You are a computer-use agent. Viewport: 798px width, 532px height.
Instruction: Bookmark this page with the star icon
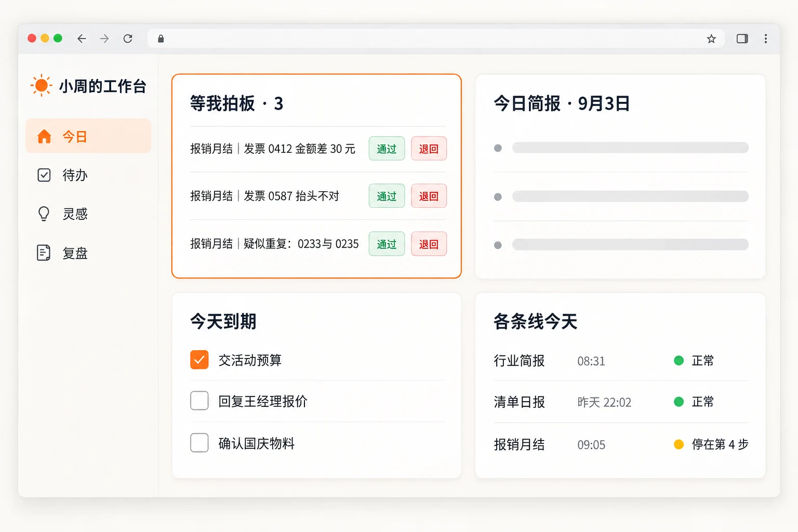pos(711,38)
